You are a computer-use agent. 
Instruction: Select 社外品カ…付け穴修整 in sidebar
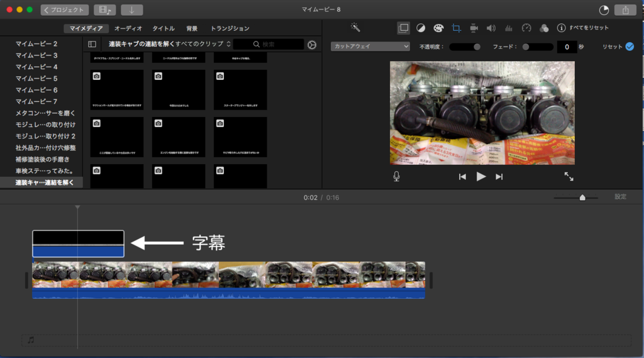(x=45, y=148)
